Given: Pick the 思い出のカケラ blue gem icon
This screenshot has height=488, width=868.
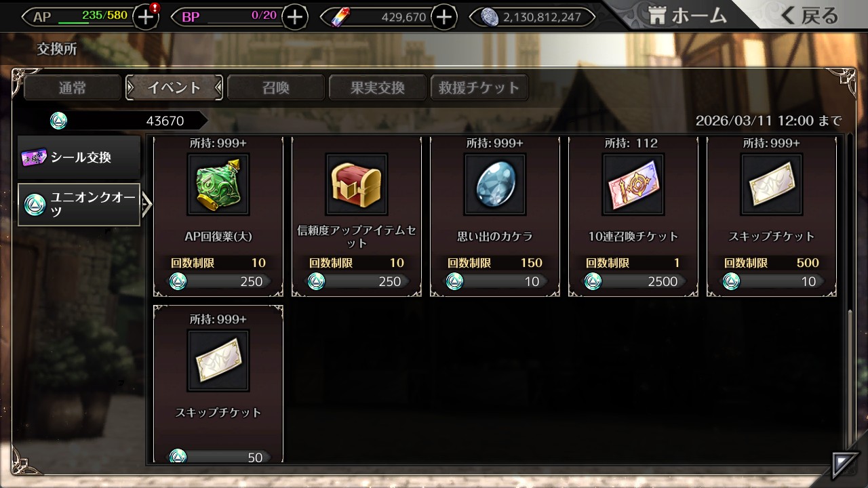Looking at the screenshot, I should (x=494, y=184).
